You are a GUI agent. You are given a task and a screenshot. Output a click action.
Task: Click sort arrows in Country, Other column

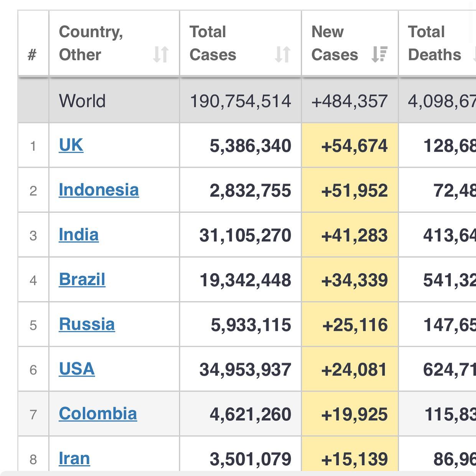tap(161, 54)
